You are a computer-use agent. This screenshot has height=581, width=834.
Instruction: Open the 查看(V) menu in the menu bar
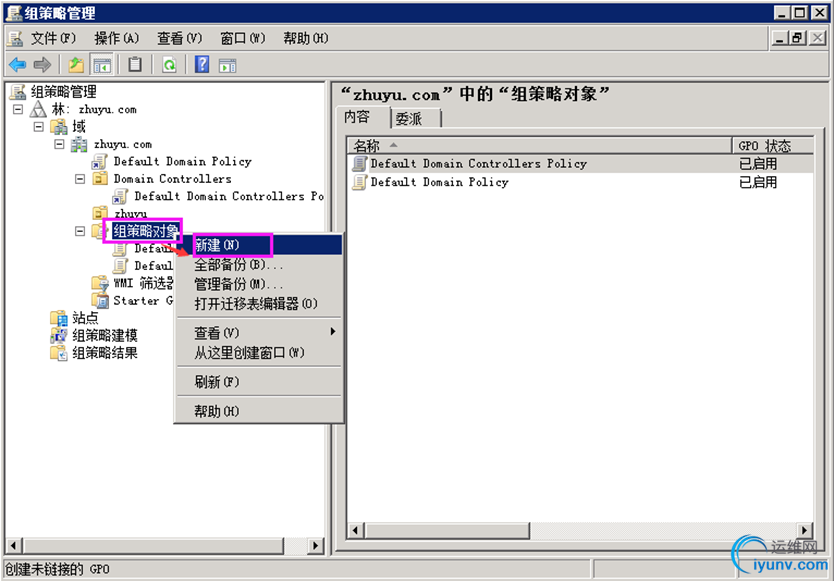[x=180, y=38]
